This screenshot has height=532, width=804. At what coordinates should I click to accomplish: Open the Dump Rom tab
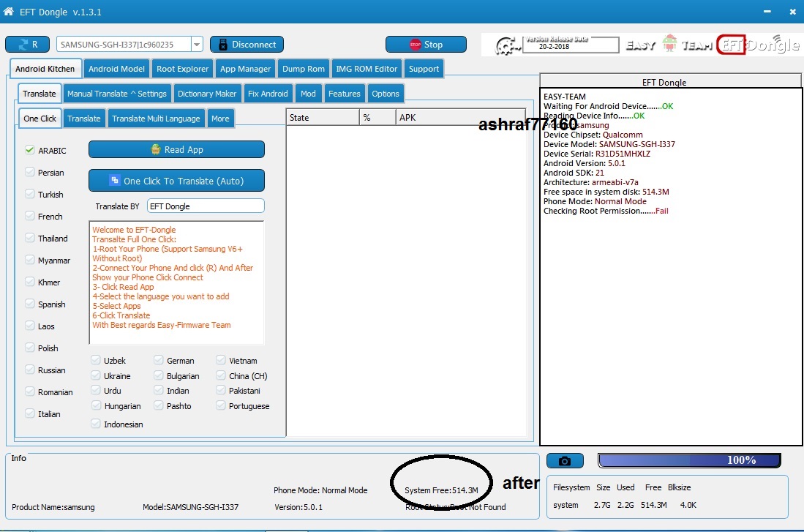click(304, 69)
